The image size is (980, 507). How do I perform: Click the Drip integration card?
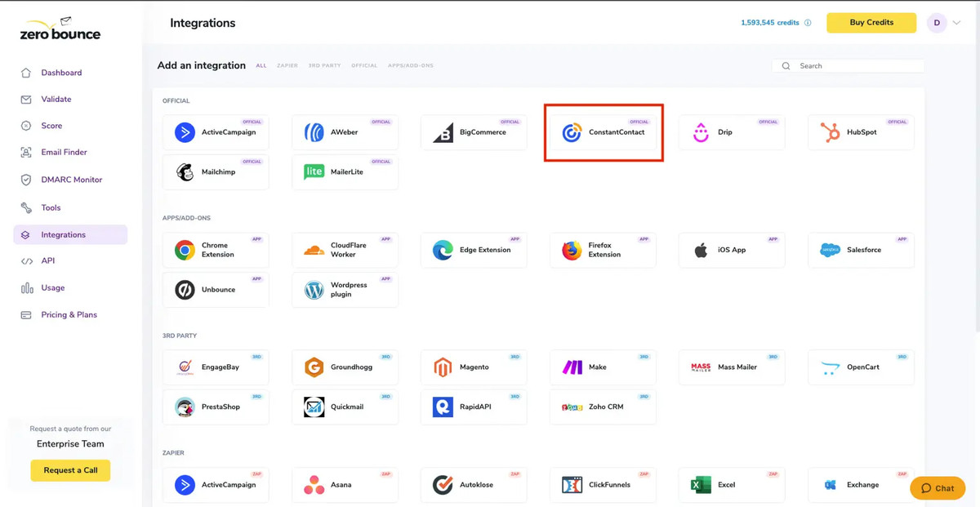732,131
